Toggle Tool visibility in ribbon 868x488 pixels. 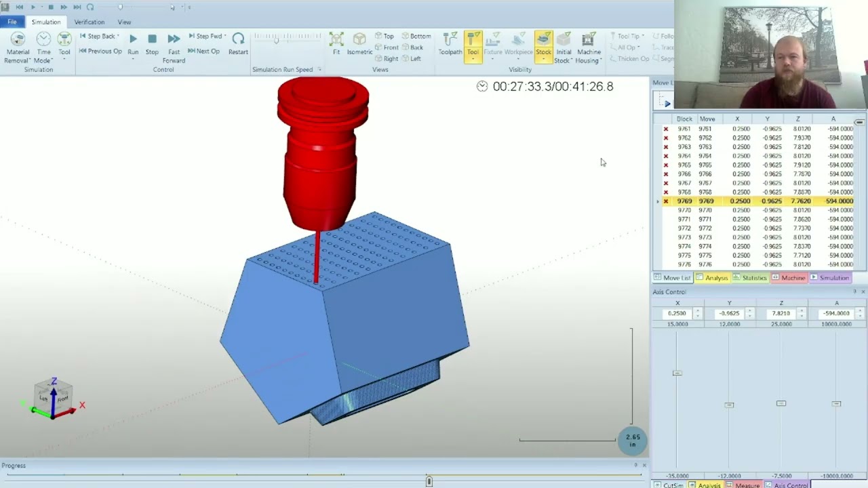click(x=473, y=43)
